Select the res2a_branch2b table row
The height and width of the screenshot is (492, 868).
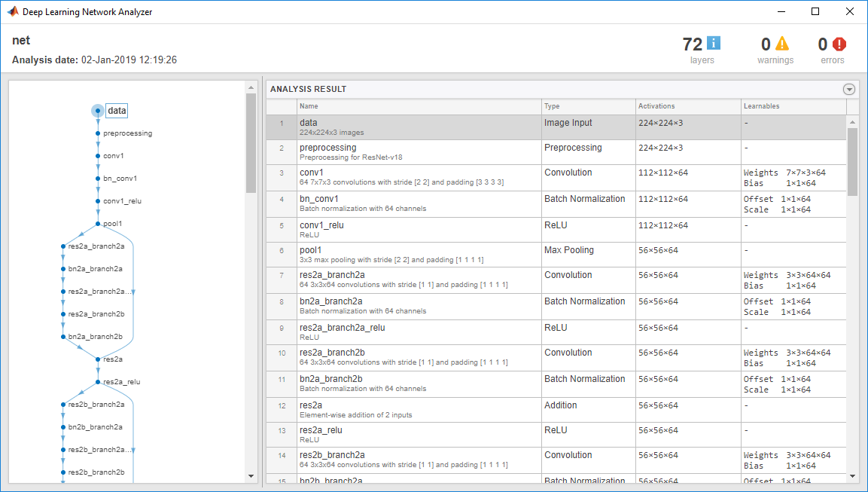pyautogui.click(x=556, y=357)
